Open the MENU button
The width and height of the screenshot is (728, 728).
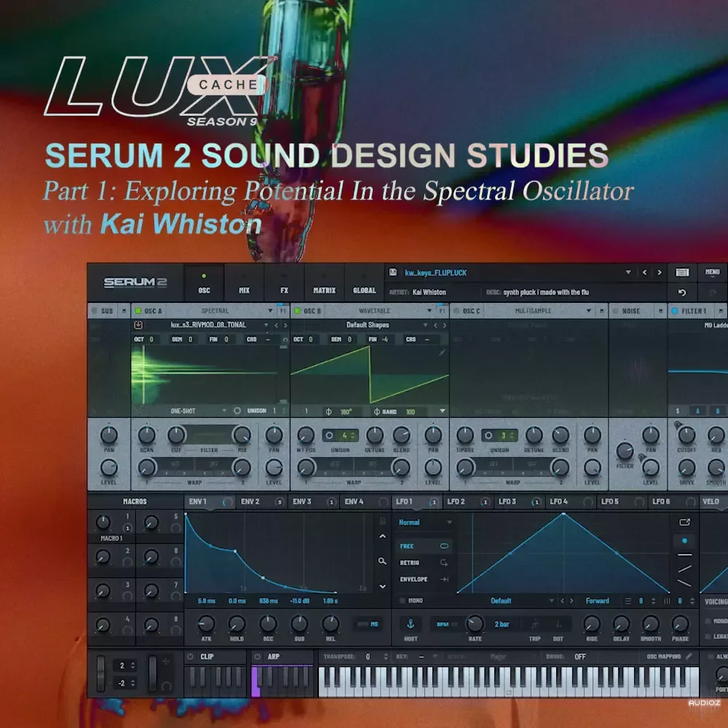[712, 272]
